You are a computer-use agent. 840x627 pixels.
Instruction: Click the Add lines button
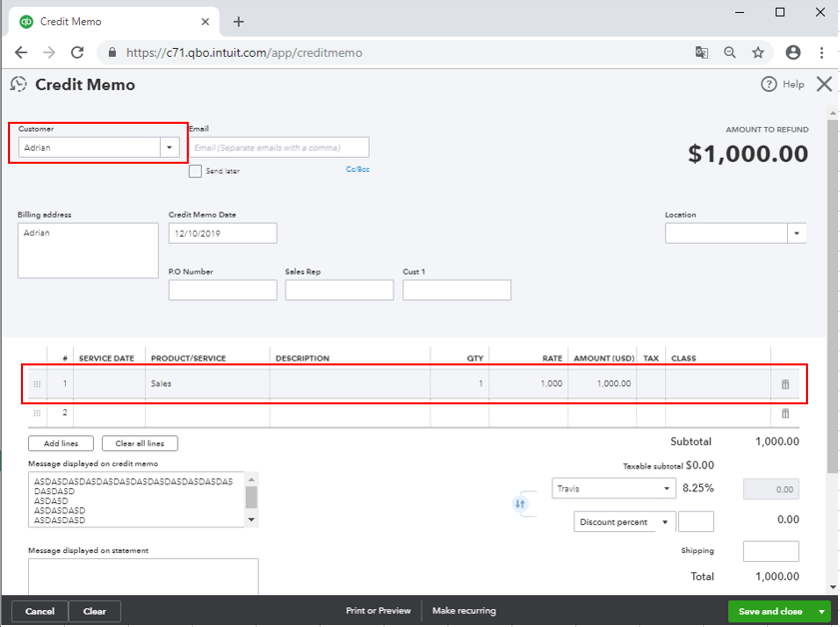point(61,443)
